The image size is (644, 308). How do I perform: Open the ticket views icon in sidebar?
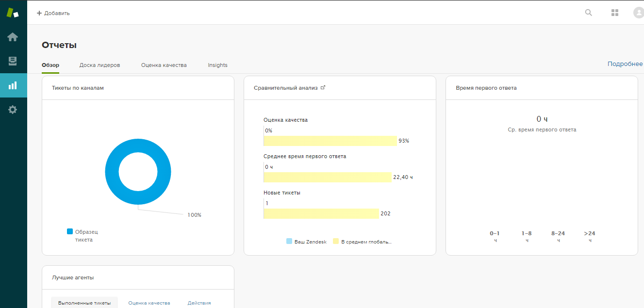coord(13,61)
